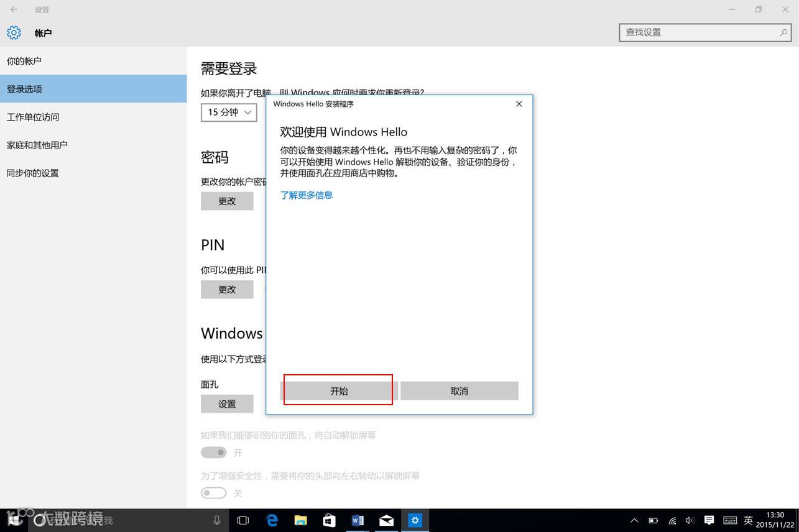Click the 欢迎使用 Windows Hello heading

tap(344, 132)
